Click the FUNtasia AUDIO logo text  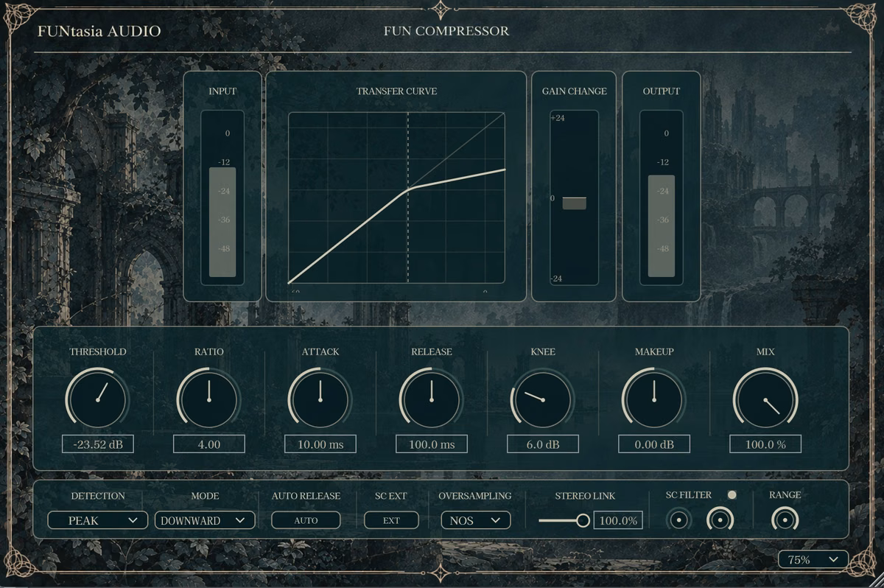[x=99, y=31]
